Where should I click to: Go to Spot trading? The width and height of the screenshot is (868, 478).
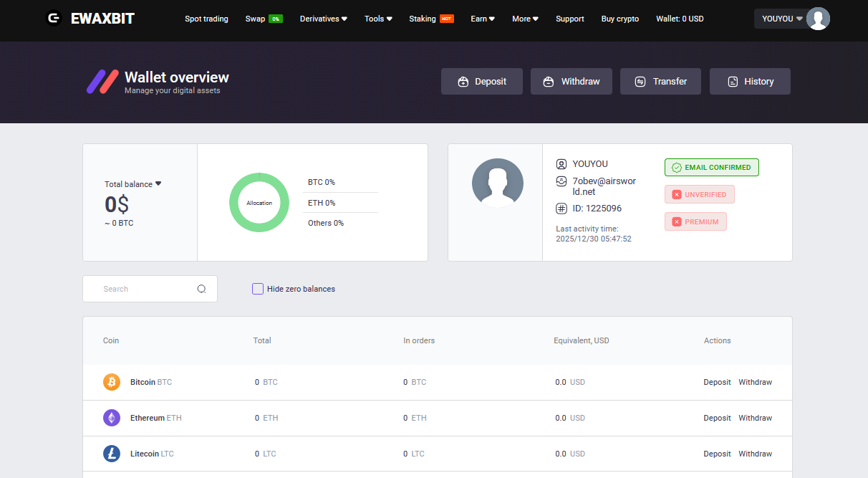pos(206,19)
